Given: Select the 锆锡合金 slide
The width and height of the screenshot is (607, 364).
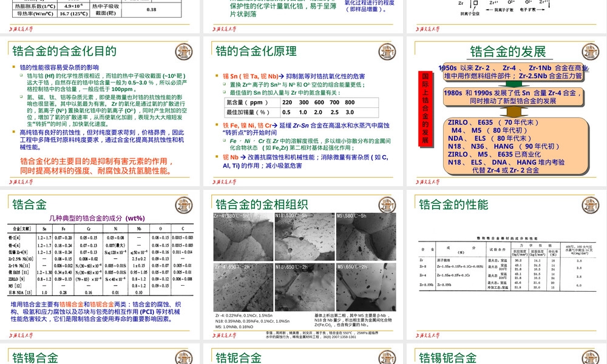Looking at the screenshot, I should (100, 354).
